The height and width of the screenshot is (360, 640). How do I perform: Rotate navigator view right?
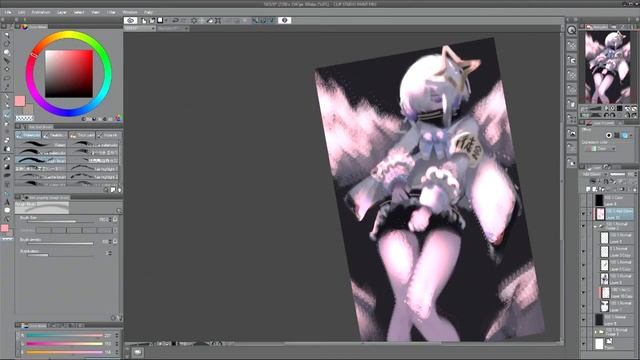[x=612, y=115]
